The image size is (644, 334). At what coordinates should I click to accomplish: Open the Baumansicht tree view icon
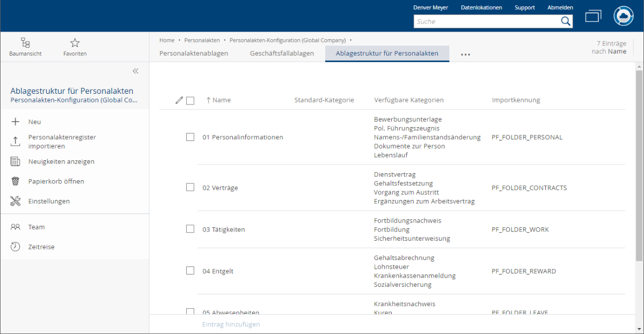click(25, 43)
